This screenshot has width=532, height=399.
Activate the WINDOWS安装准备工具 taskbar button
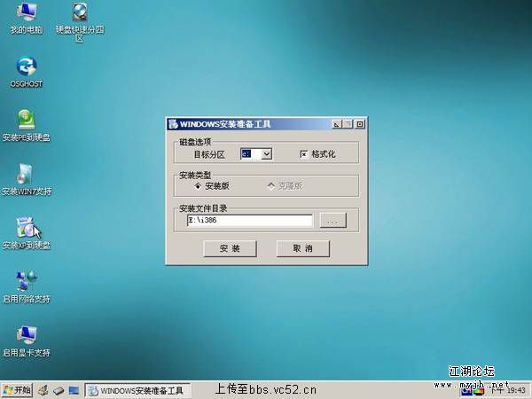(x=137, y=390)
